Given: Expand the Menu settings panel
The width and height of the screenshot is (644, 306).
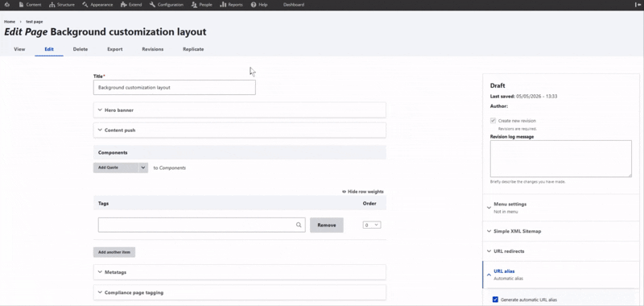Looking at the screenshot, I should pos(561,208).
